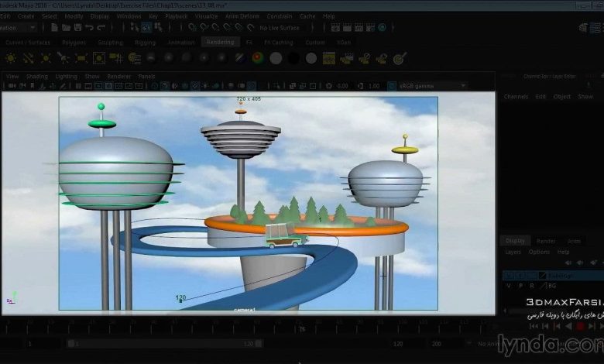Click the camera bookmark icon in panel toolbar
Screen dimensions: 604x364
[x=33, y=86]
